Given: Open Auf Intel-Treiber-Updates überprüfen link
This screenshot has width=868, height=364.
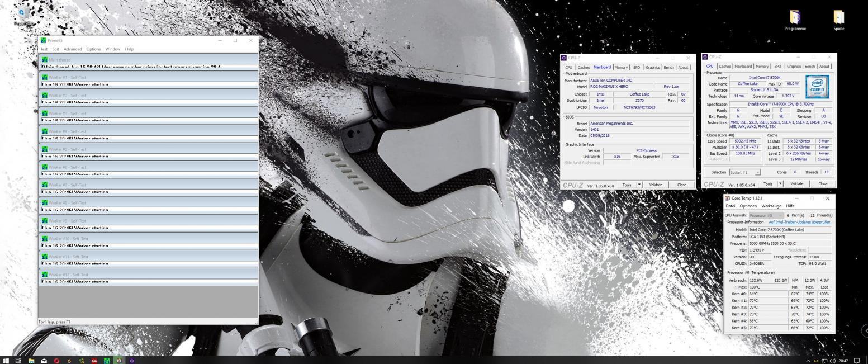Looking at the screenshot, I should pyautogui.click(x=799, y=222).
